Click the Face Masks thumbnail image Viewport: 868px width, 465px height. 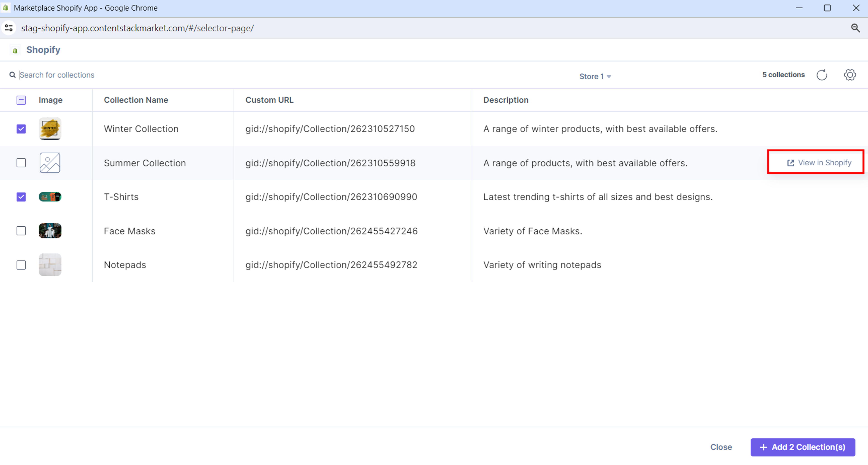tap(50, 231)
